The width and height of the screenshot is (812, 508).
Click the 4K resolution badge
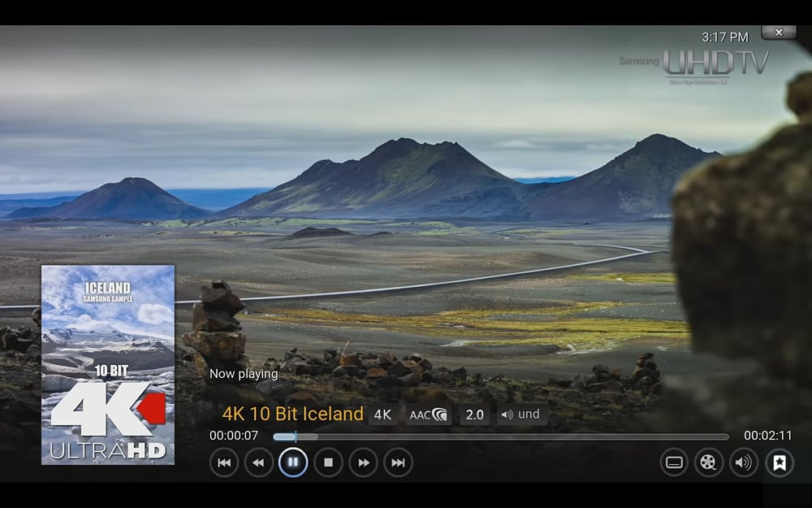tap(382, 415)
